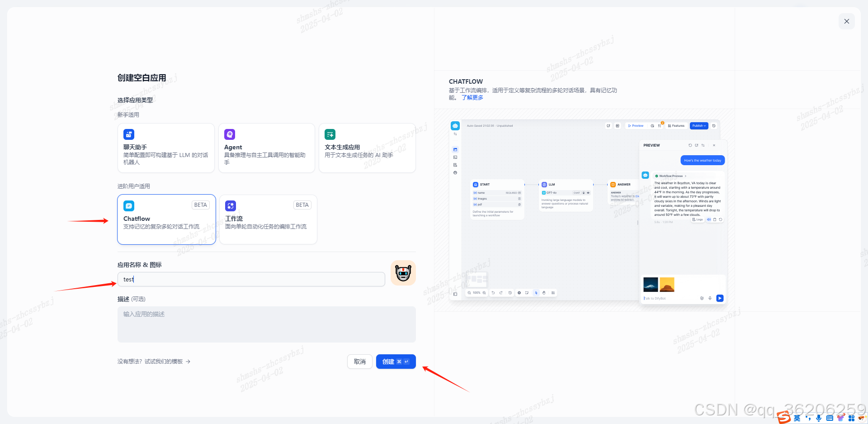
Task: Open the robot app icon picker
Action: (x=403, y=273)
